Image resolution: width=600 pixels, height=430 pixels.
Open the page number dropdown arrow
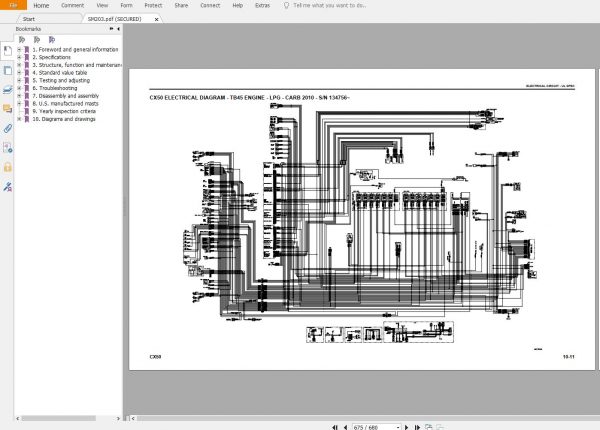coord(398,427)
